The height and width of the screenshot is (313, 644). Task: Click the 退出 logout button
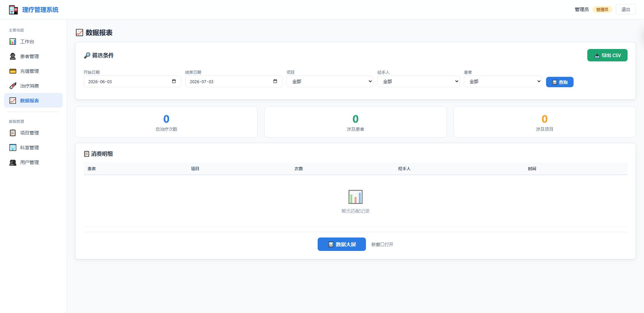point(626,9)
